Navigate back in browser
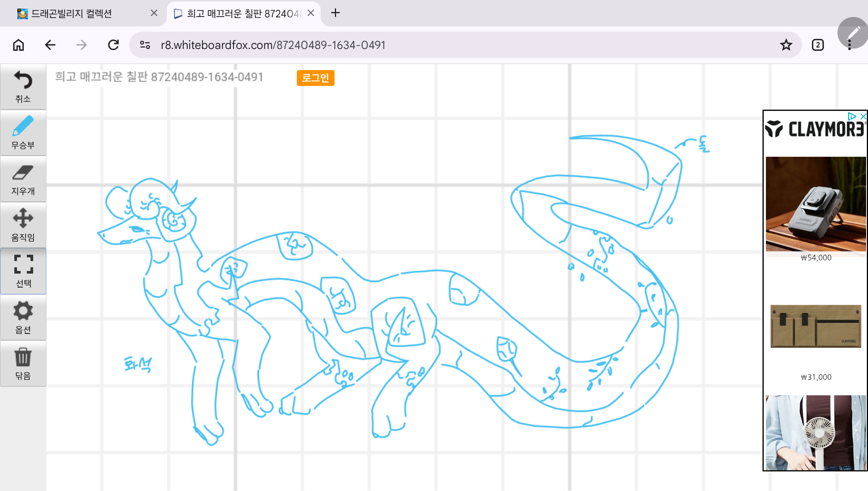The height and width of the screenshot is (491, 868). click(50, 45)
